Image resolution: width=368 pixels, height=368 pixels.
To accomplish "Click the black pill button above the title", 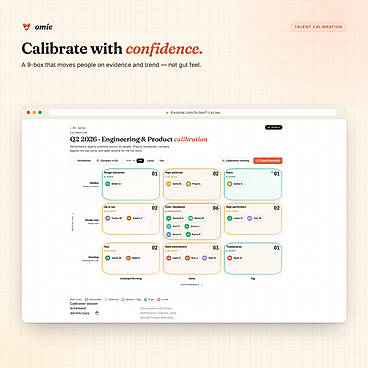I will [x=274, y=127].
